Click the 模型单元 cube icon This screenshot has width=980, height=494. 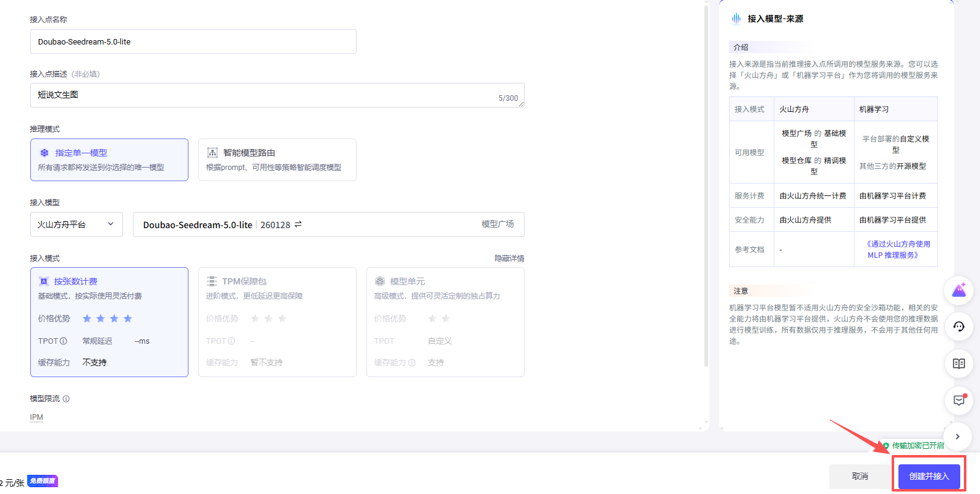pyautogui.click(x=379, y=281)
